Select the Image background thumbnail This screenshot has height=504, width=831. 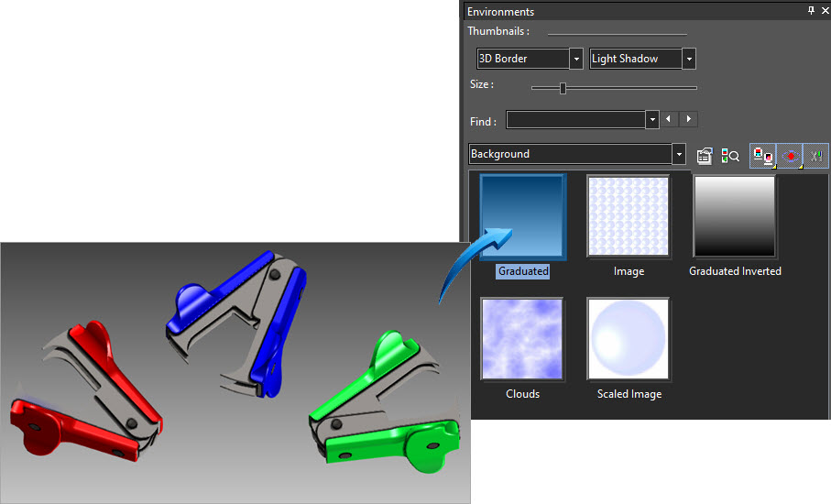pos(629,217)
